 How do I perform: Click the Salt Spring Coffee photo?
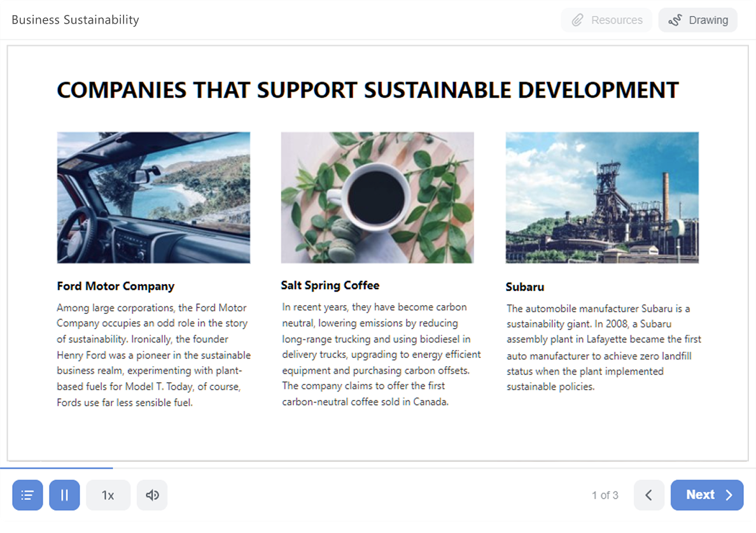[x=377, y=197]
